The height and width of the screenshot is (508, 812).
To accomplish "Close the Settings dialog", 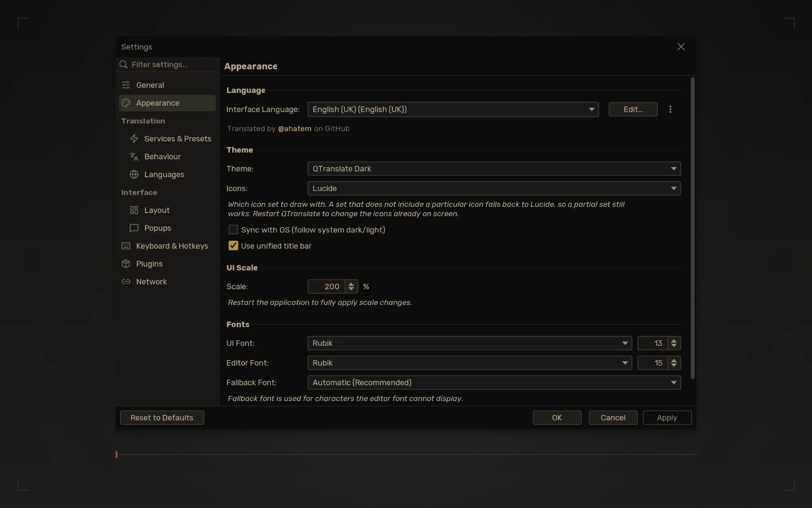I will [x=681, y=47].
